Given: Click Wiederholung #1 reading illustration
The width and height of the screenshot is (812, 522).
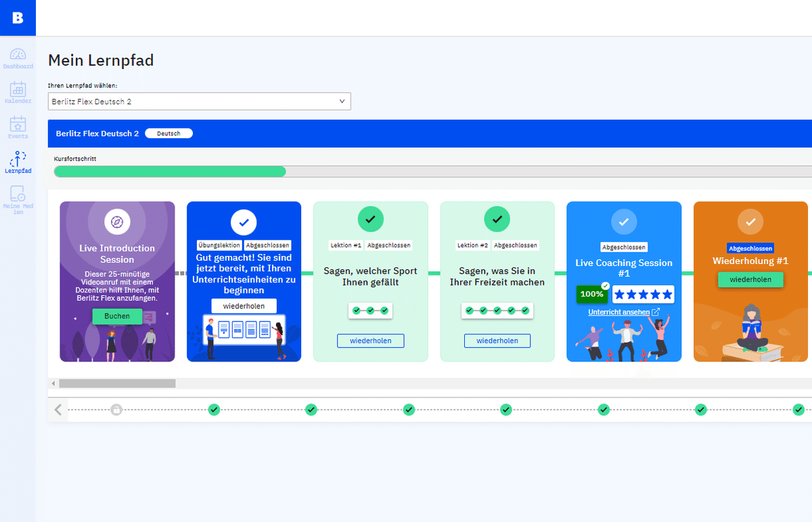Looking at the screenshot, I should [x=751, y=332].
